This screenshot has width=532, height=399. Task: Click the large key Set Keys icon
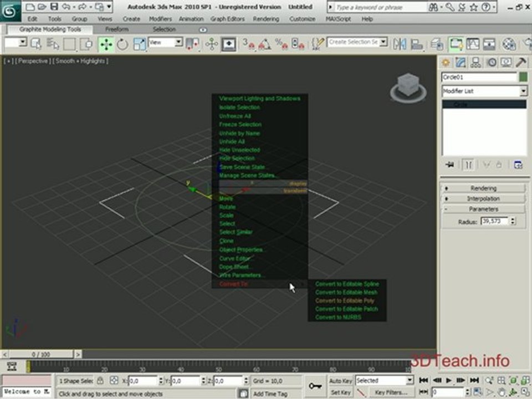coord(315,386)
